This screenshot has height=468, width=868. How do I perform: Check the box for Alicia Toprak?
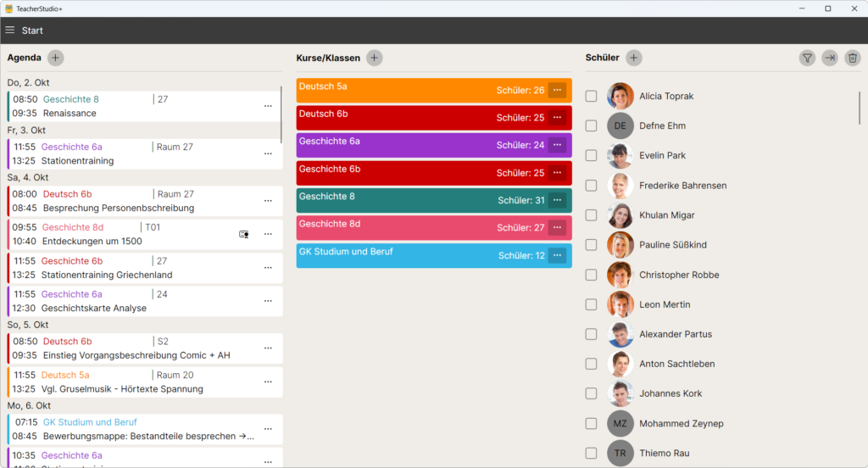[592, 97]
